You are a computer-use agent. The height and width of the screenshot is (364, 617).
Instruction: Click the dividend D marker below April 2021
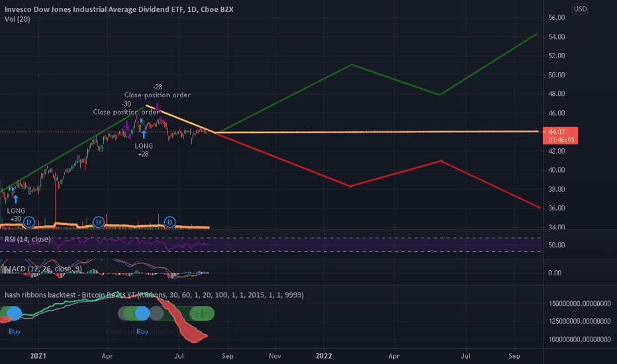(x=99, y=222)
